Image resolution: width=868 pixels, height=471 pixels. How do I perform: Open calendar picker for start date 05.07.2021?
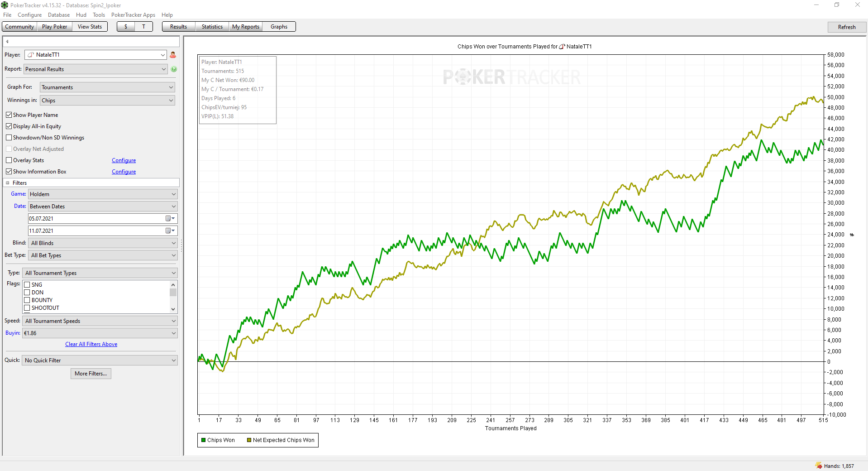(x=170, y=219)
